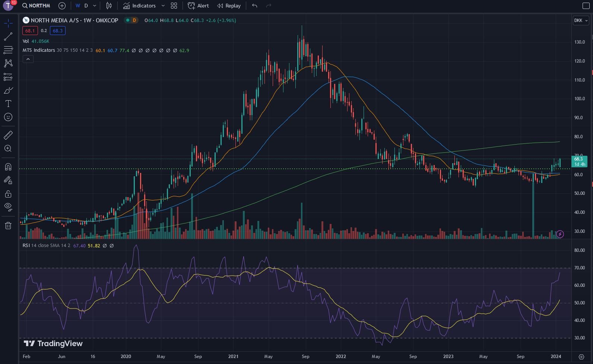Screen dimensions: 593x364
Task: Open the forecasting and position tools
Action: (8, 77)
